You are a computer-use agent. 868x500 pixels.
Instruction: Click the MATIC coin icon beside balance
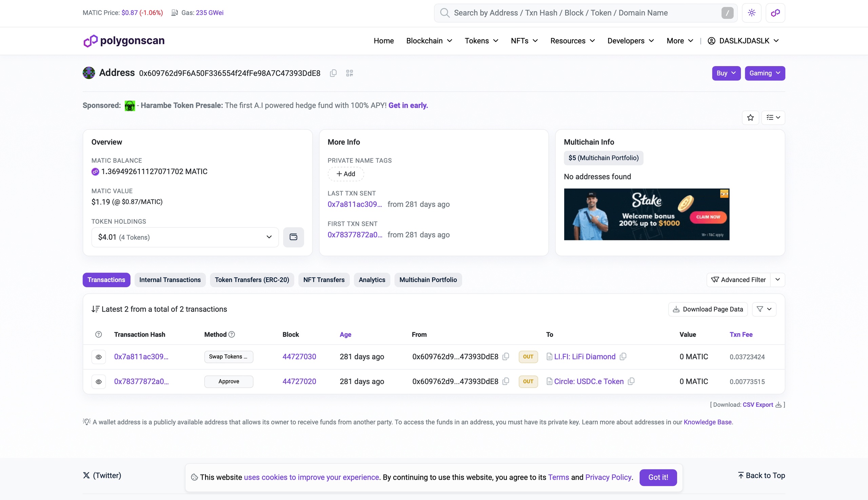(95, 172)
